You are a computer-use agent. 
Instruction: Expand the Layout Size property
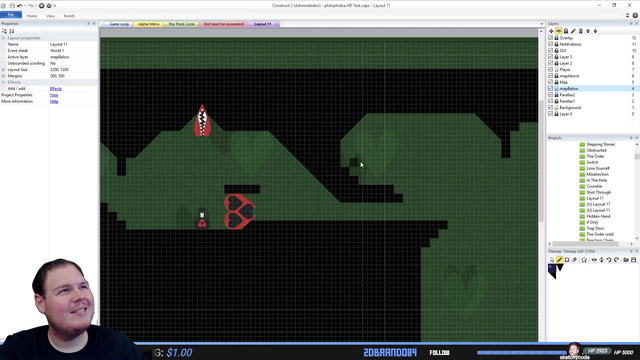click(3, 70)
